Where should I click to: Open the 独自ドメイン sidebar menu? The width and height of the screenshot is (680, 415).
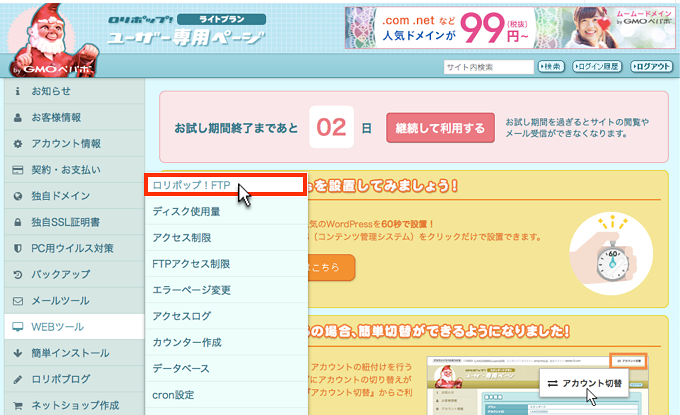[x=74, y=196]
